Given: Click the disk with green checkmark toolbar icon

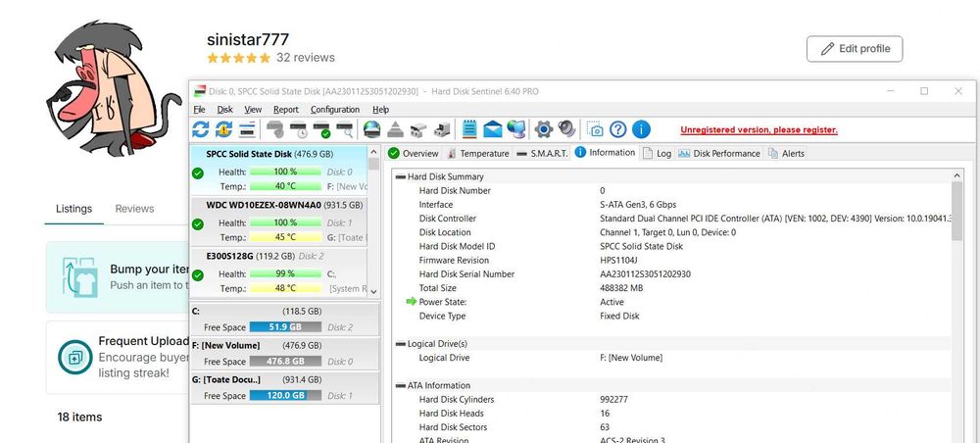Looking at the screenshot, I should 321,129.
